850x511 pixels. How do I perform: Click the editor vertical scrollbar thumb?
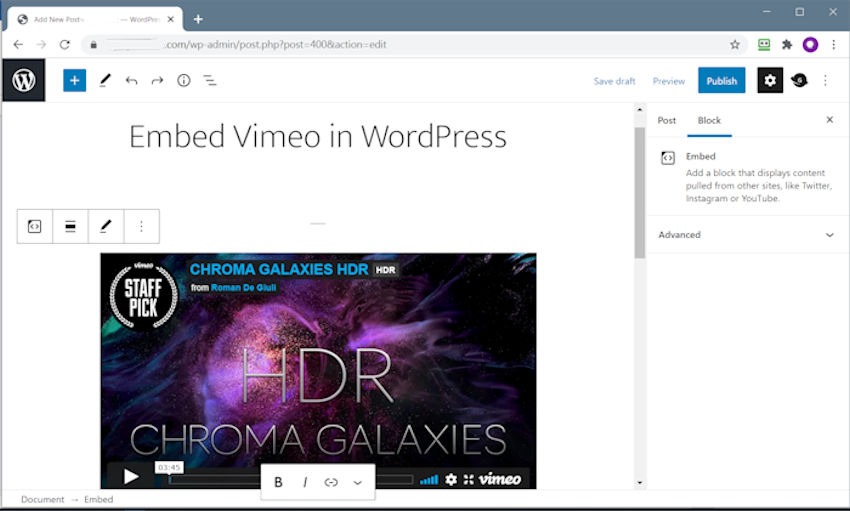coord(640,192)
